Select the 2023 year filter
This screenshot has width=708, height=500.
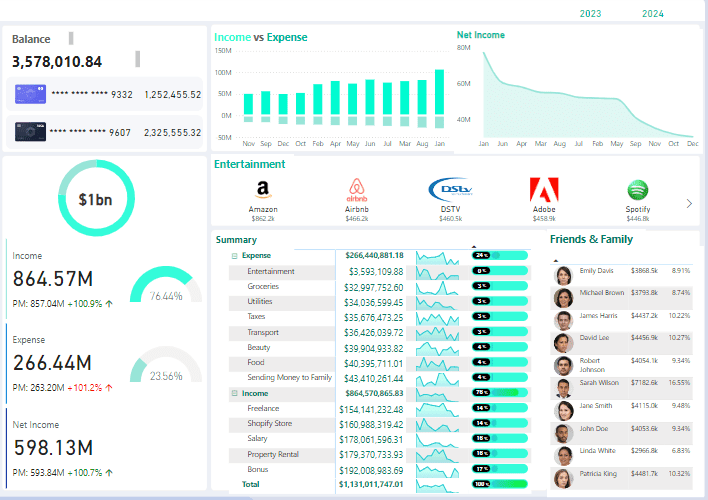590,14
